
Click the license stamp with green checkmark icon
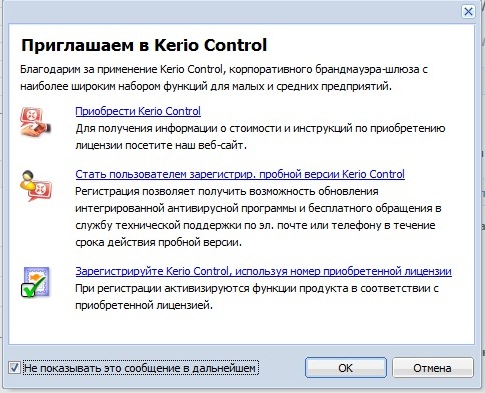pyautogui.click(x=35, y=282)
